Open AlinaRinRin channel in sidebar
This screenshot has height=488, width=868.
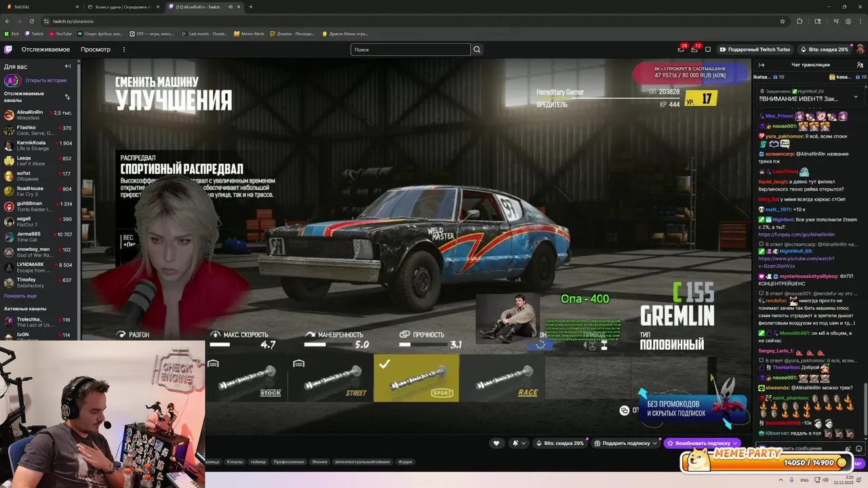tap(38, 115)
